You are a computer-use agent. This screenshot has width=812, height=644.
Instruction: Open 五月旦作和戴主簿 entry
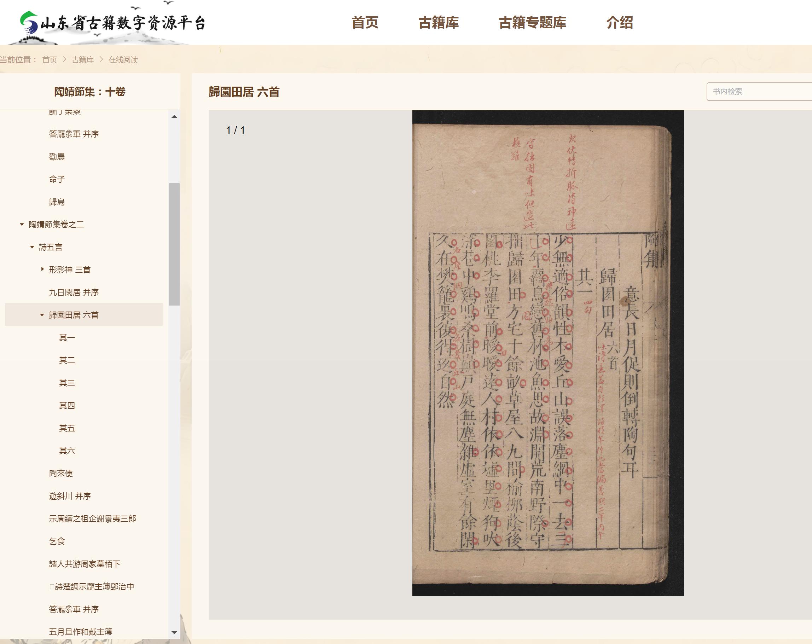[81, 632]
